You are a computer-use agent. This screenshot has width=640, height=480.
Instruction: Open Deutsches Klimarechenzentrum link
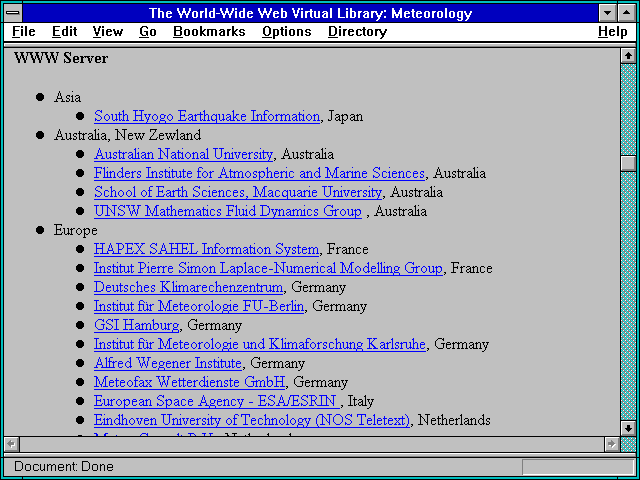[188, 287]
